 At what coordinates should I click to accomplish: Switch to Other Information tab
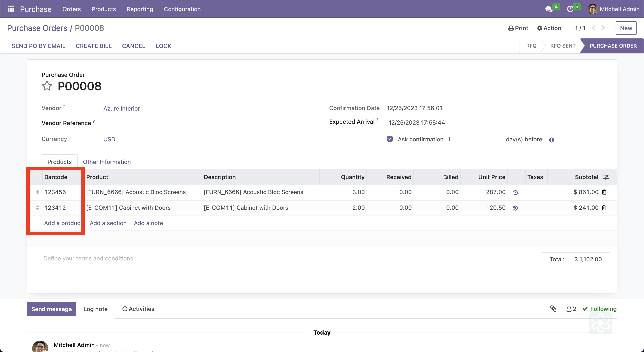[107, 162]
